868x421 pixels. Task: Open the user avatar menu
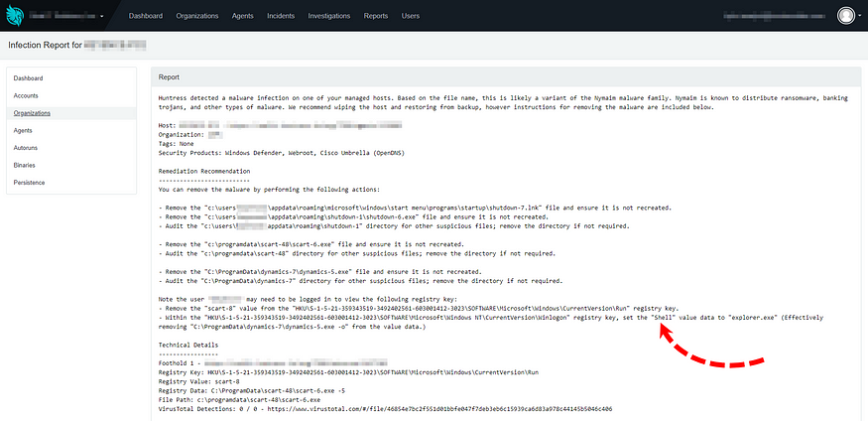coord(846,16)
